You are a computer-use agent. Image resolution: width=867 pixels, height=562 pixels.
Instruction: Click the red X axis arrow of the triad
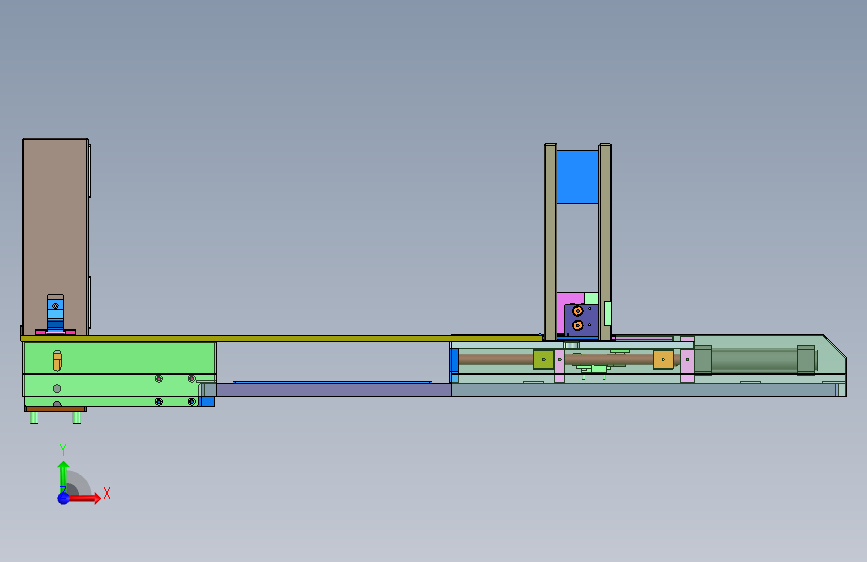click(85, 498)
